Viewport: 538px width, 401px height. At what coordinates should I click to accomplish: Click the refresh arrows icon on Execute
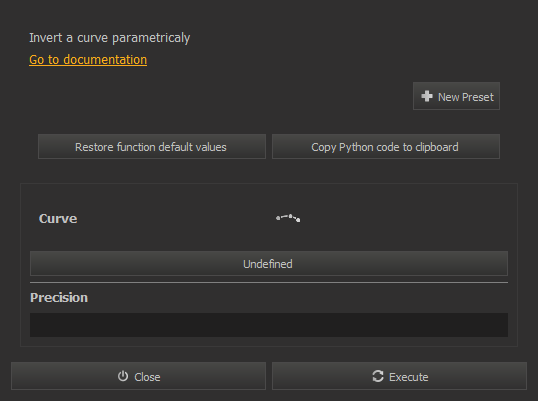point(378,376)
